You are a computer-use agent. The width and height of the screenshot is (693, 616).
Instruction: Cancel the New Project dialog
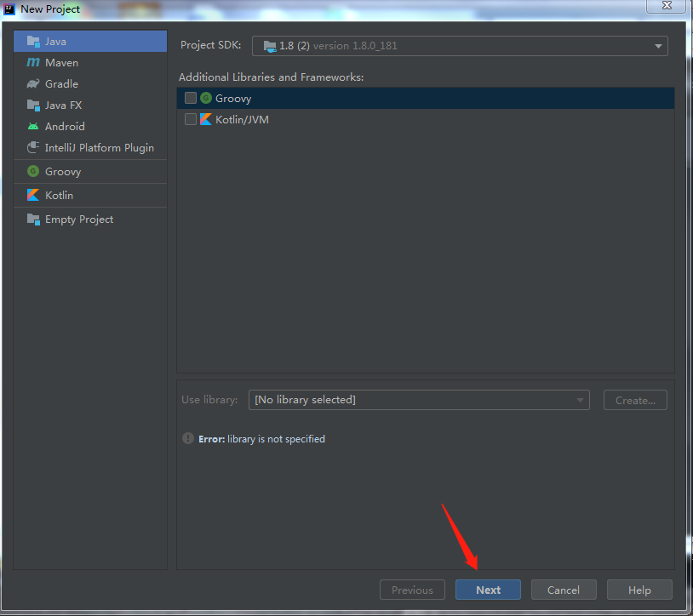tap(564, 590)
